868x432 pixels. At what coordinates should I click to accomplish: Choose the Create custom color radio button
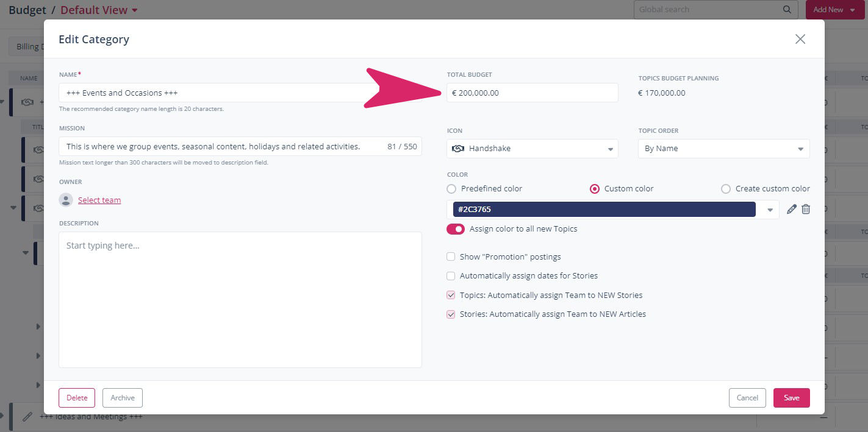tap(726, 189)
